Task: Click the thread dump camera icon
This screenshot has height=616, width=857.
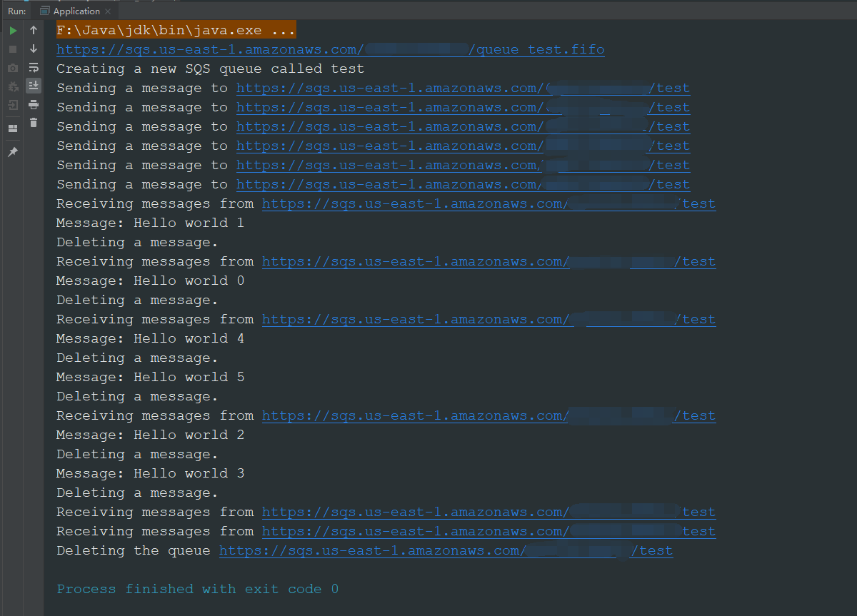Action: [x=12, y=68]
